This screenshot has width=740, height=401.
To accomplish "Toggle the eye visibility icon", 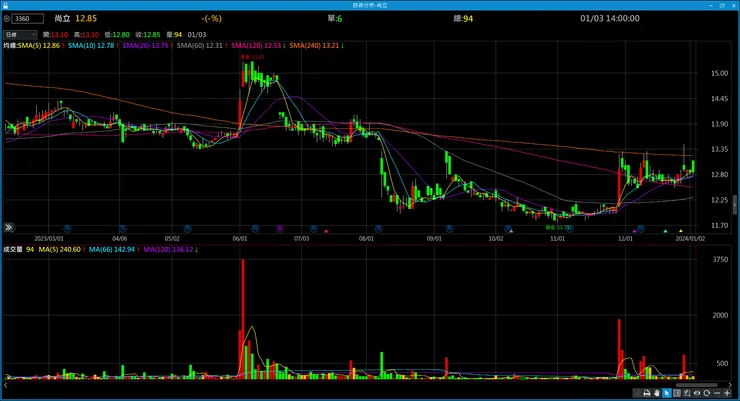I will 697,393.
